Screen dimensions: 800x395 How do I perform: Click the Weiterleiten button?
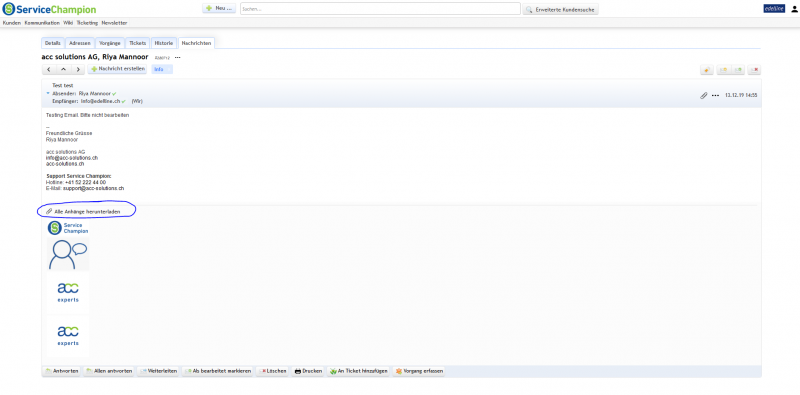point(158,371)
